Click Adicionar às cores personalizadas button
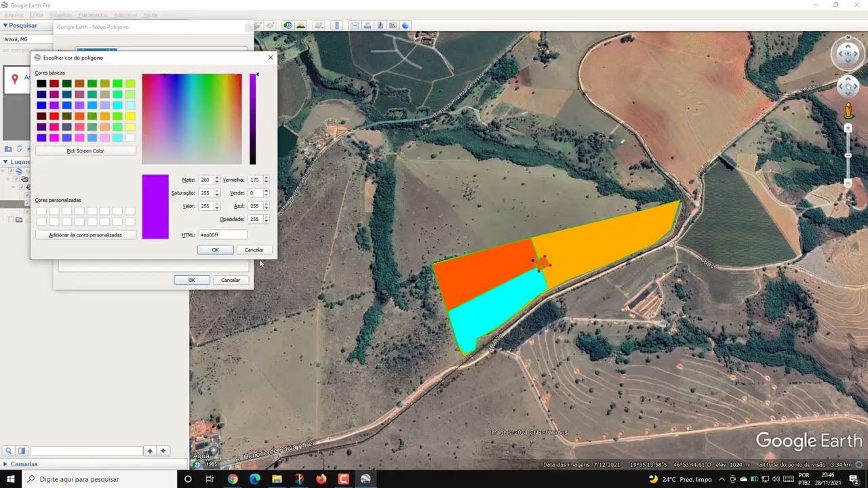The height and width of the screenshot is (488, 868). (85, 235)
